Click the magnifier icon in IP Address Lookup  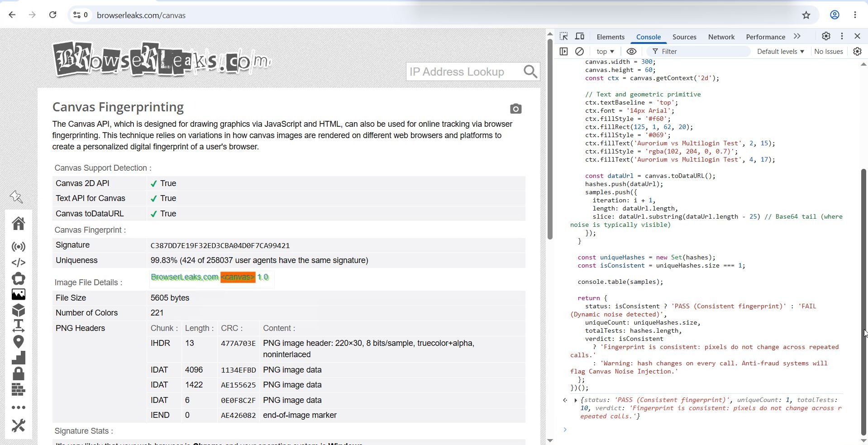click(530, 72)
